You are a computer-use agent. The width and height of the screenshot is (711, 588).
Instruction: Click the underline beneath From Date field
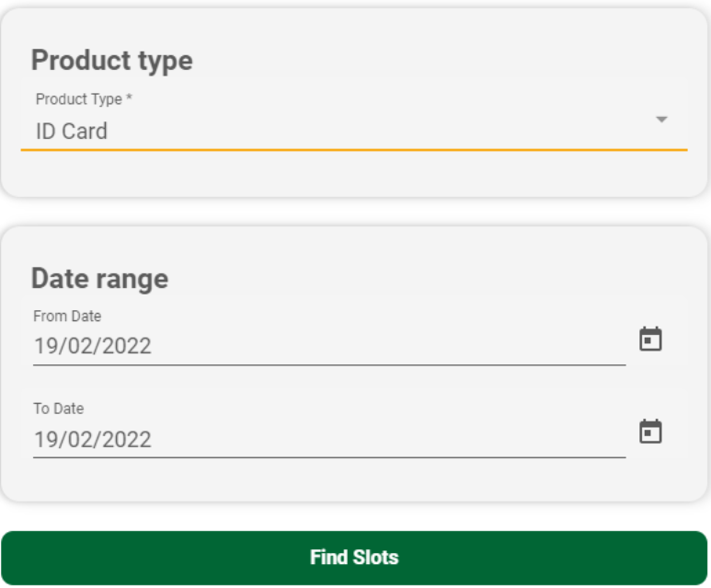pos(329,365)
